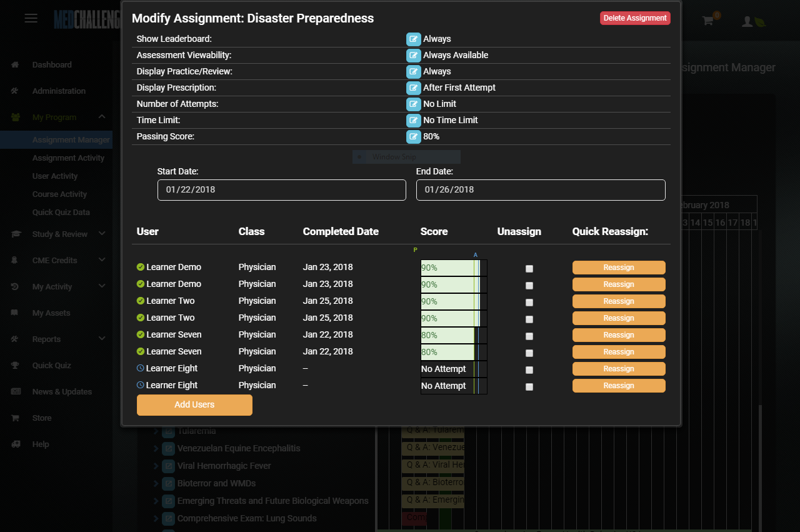Click edit icon beside Bioterror and WMDs
Image resolution: width=800 pixels, height=532 pixels.
[168, 483]
